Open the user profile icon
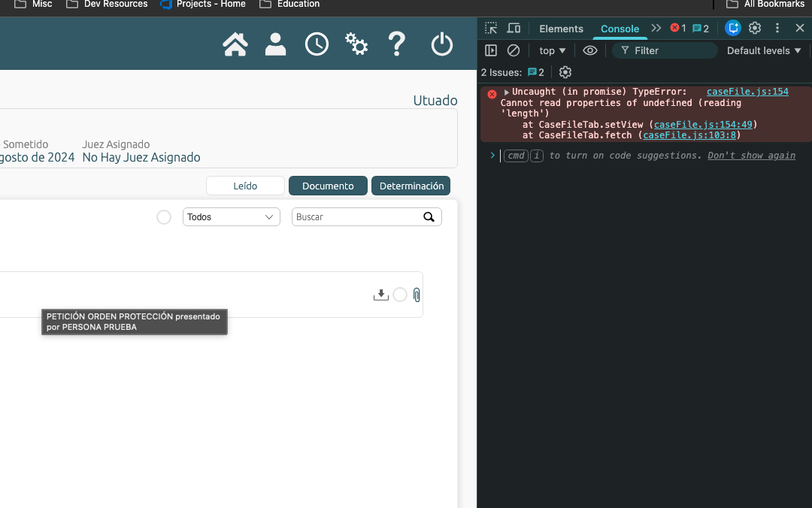 pyautogui.click(x=275, y=44)
